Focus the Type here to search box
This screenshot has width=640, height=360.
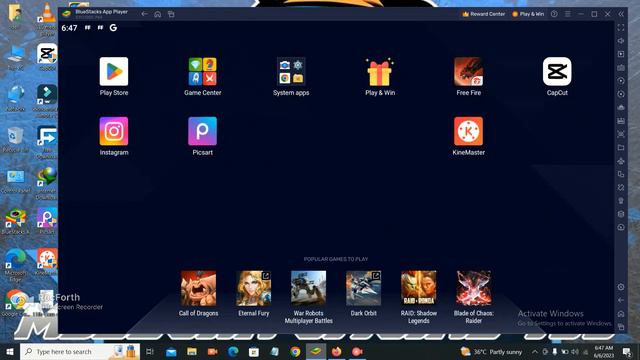click(x=80, y=351)
